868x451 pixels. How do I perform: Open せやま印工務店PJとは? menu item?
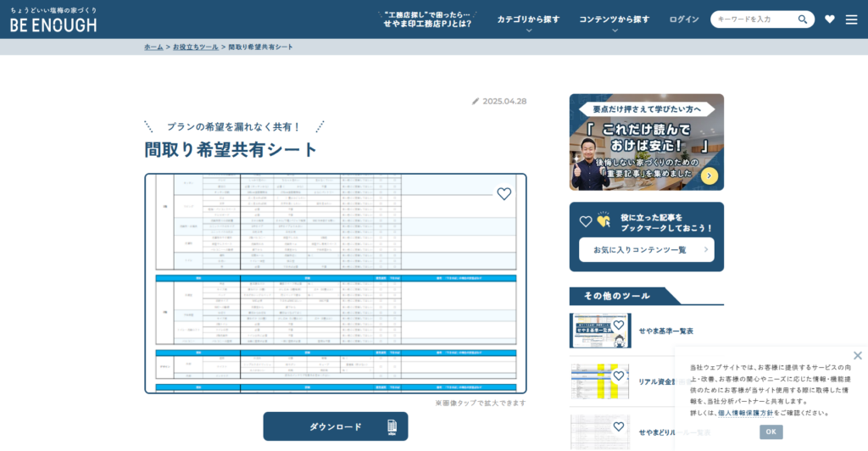pyautogui.click(x=427, y=19)
